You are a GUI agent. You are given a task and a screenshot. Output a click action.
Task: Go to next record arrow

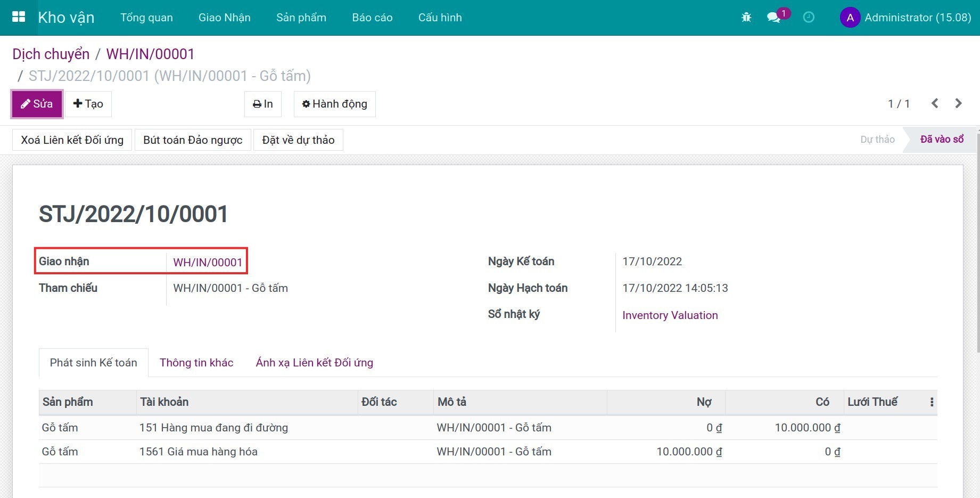(x=959, y=103)
